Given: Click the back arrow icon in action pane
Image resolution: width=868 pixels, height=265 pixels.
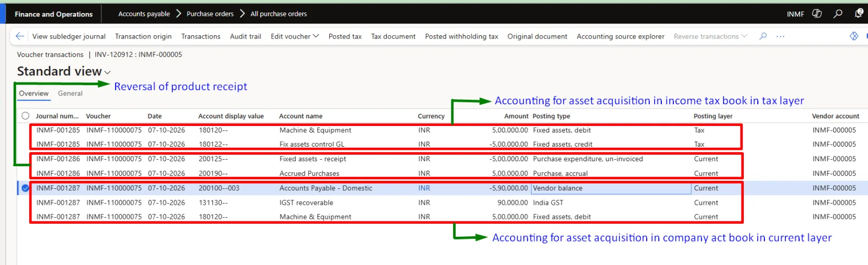Looking at the screenshot, I should [x=20, y=36].
